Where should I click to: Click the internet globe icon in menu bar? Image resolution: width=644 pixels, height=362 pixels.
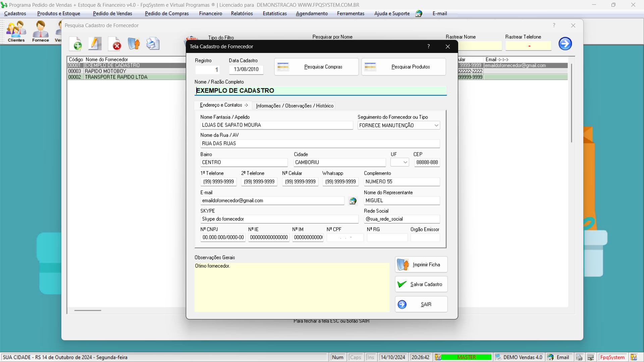click(x=419, y=14)
